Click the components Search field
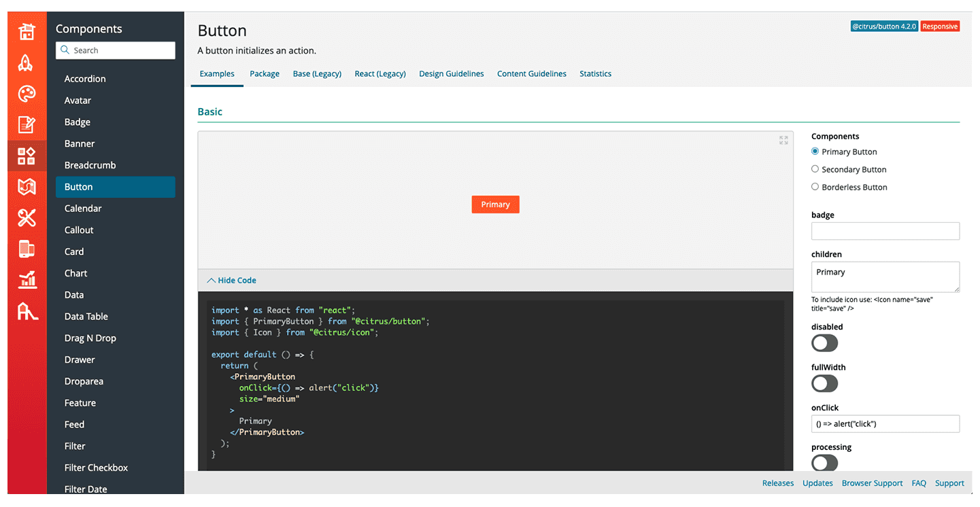The height and width of the screenshot is (507, 980). click(x=116, y=50)
